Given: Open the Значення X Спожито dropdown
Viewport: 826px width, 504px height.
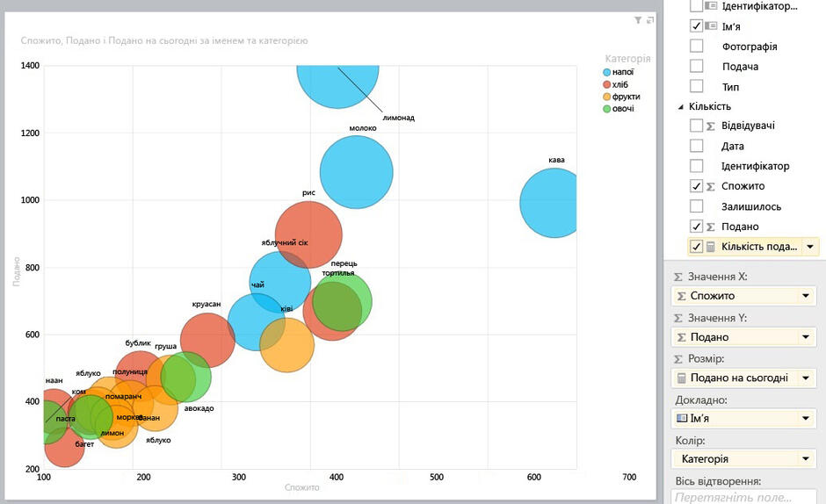Looking at the screenshot, I should pos(805,296).
